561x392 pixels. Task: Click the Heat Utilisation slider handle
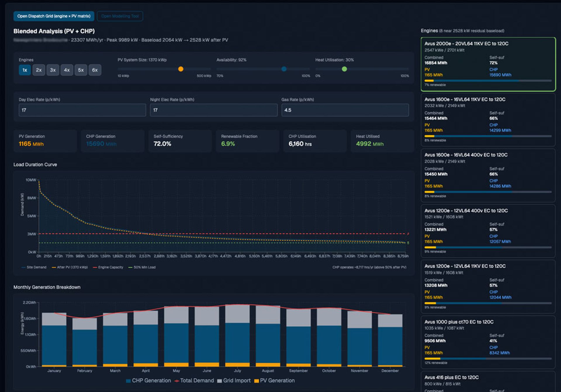344,69
